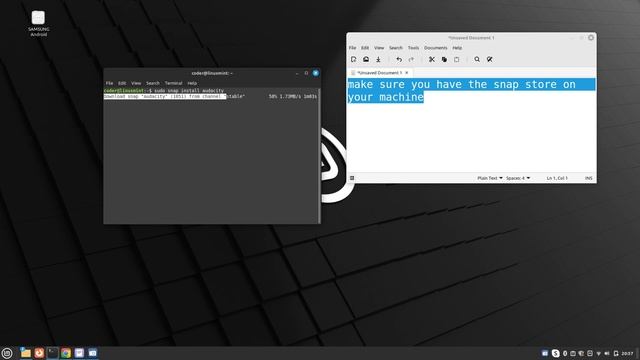The image size is (640, 360).
Task: Click the text editor taskbar icon
Action: point(79,353)
